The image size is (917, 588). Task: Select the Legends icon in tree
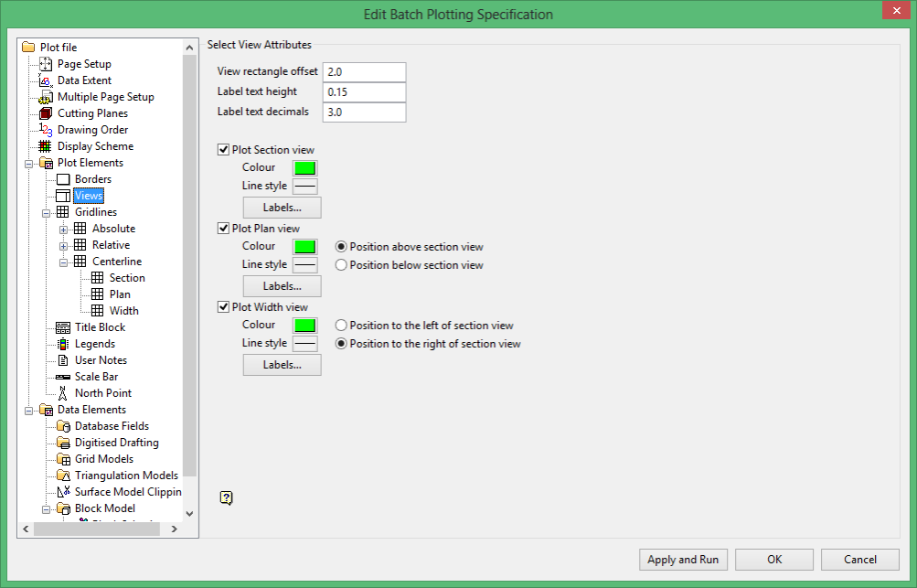(63, 344)
